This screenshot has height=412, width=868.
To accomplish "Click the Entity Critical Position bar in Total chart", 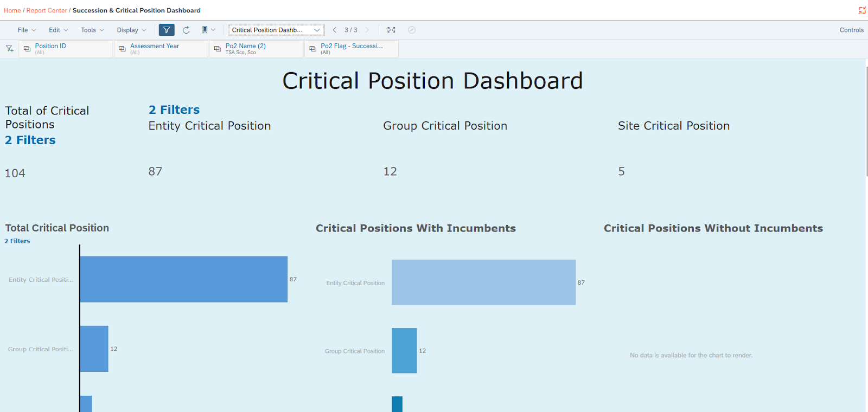I will 183,279.
